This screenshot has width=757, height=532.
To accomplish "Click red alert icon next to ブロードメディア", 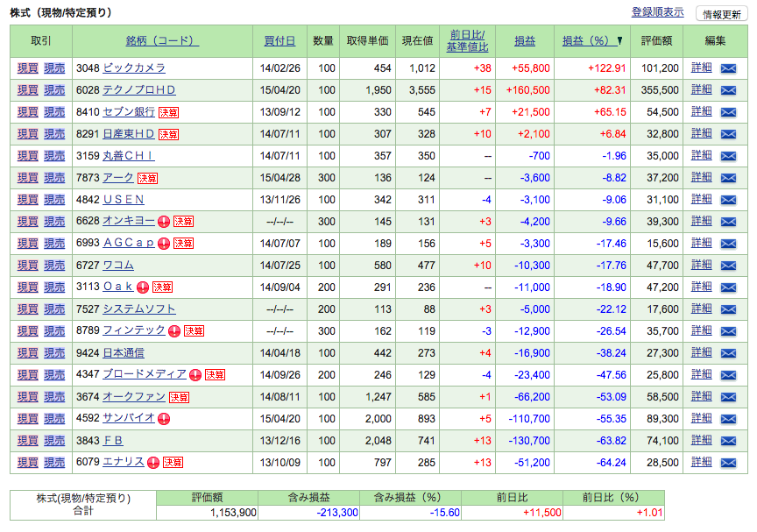I will 195,375.
